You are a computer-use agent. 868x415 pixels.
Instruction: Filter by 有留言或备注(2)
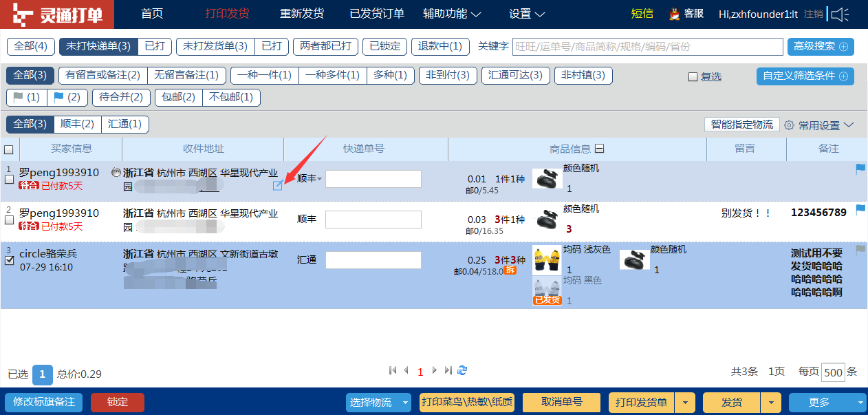pyautogui.click(x=103, y=75)
